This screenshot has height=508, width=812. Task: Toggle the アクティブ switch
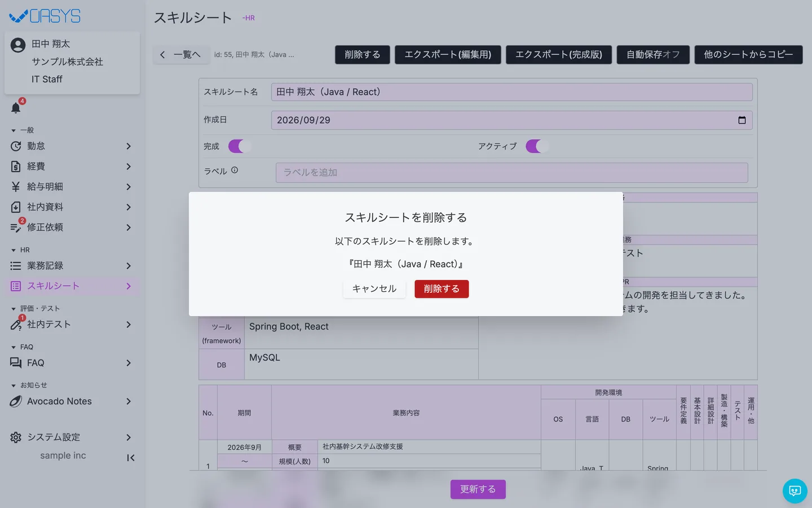537,146
